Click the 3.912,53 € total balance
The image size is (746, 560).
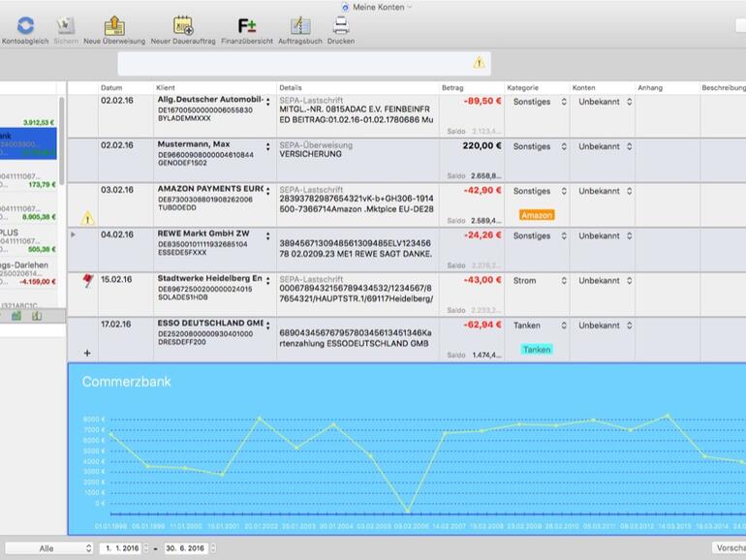click(39, 122)
